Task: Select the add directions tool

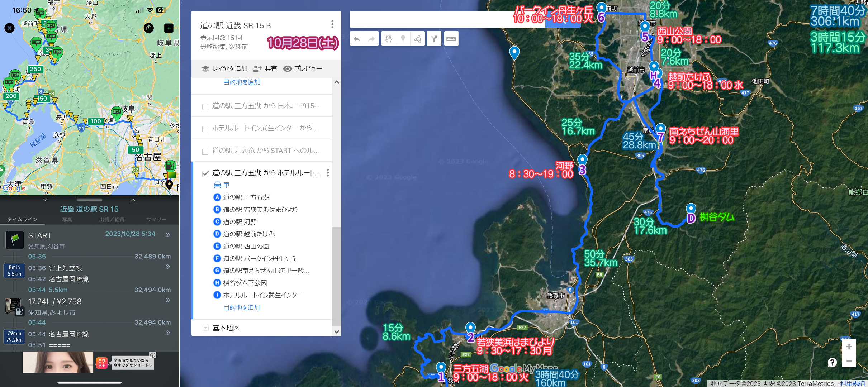Action: coord(434,39)
